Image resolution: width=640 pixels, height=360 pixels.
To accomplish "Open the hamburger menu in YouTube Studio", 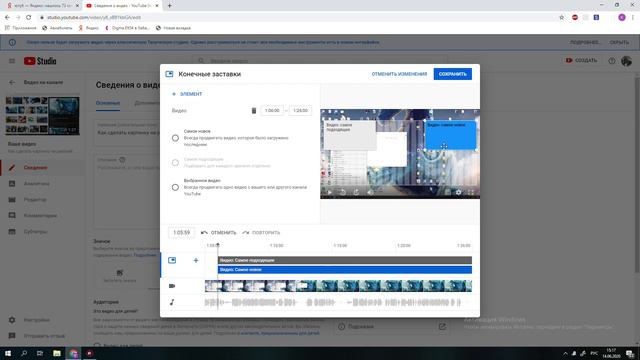I will click(12, 61).
